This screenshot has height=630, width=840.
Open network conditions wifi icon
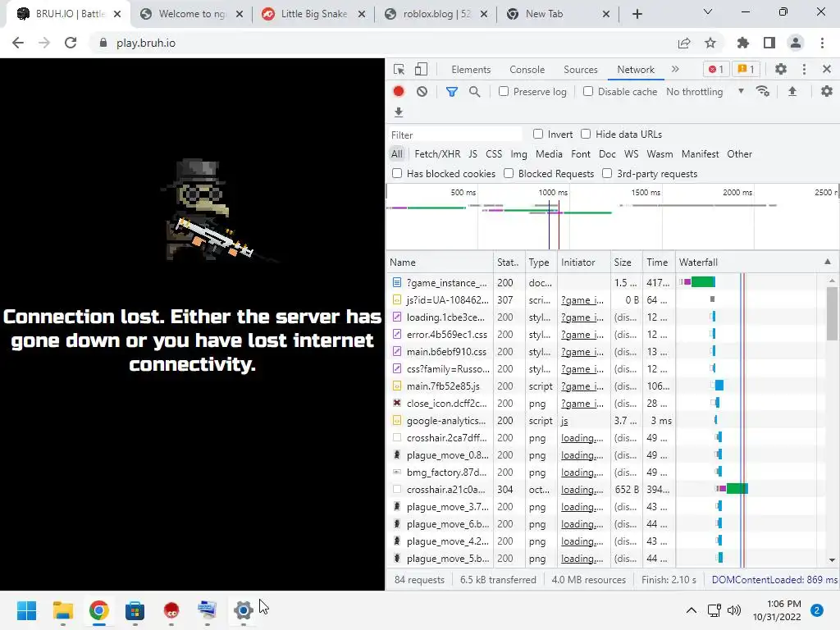(763, 92)
